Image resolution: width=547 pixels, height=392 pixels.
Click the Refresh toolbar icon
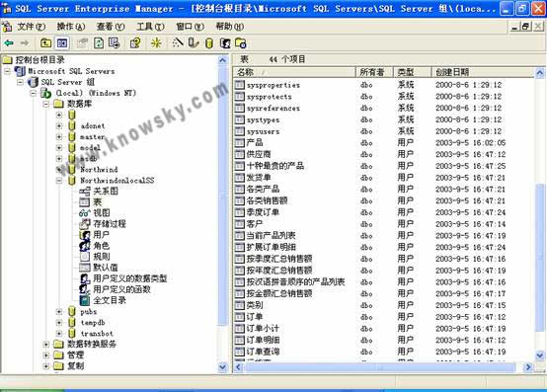pyautogui.click(x=99, y=43)
